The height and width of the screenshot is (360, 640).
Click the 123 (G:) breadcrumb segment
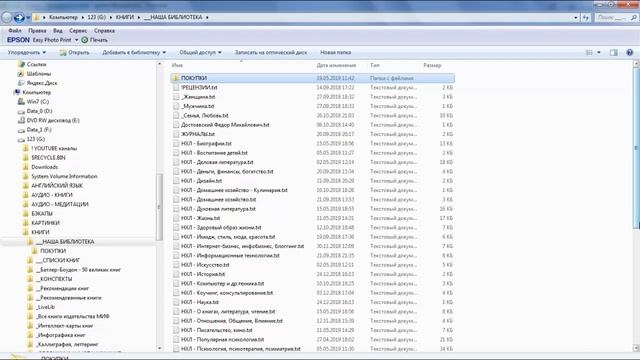[96, 18]
